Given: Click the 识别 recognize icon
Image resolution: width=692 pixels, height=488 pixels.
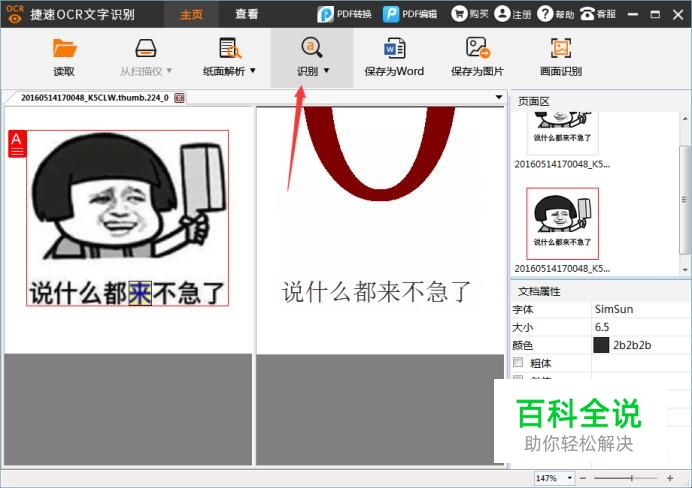Looking at the screenshot, I should point(312,48).
